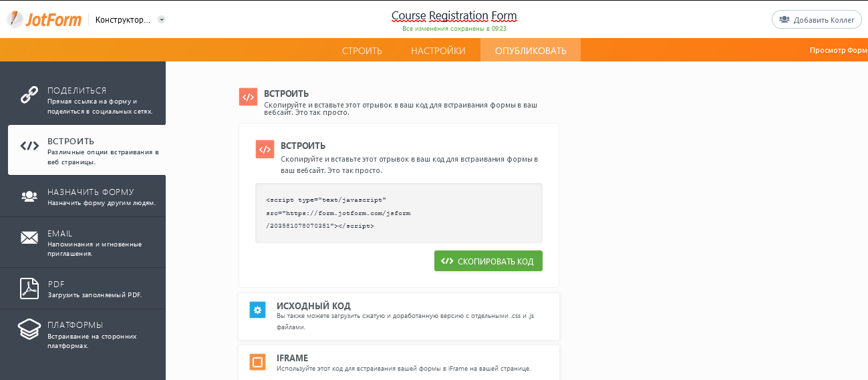Viewport: 868px width, 380px height.
Task: Click the Просмотр Формы link
Action: 839,51
